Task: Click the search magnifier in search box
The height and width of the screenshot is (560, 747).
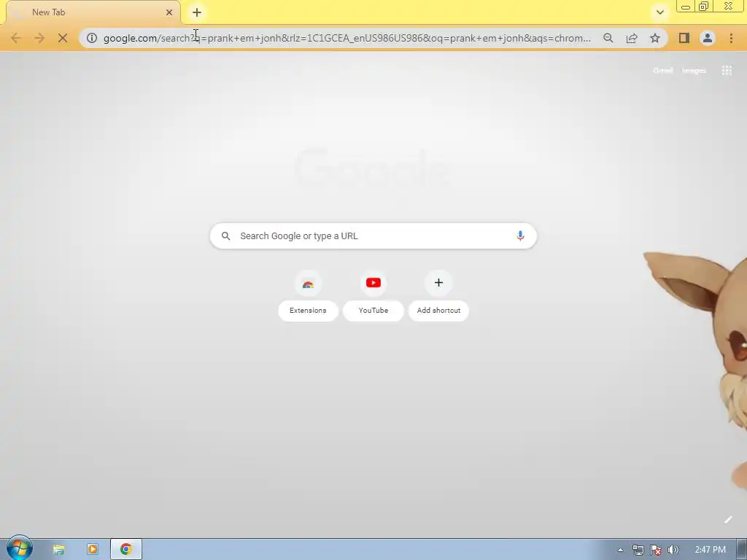Action: pyautogui.click(x=226, y=236)
